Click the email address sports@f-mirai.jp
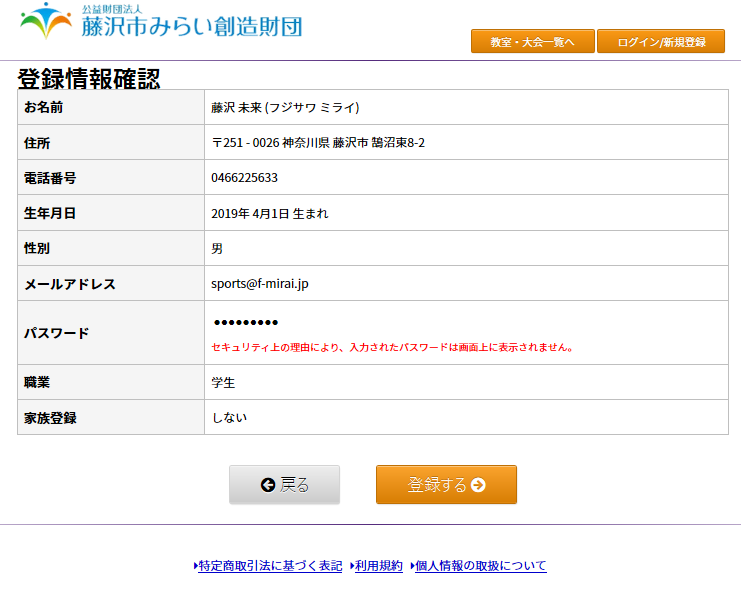The width and height of the screenshot is (741, 590). (x=260, y=284)
